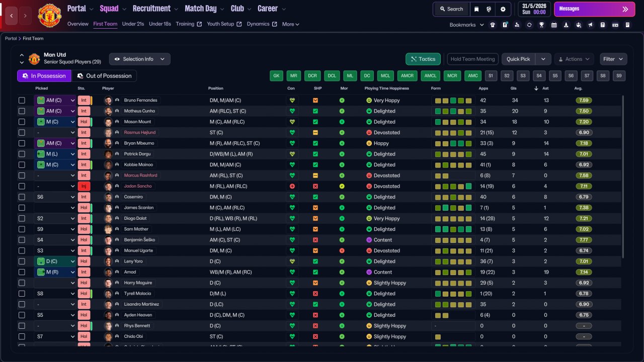Click person icon next to Mason Mount
Viewport: 644px width, 362px height.
[x=117, y=122]
